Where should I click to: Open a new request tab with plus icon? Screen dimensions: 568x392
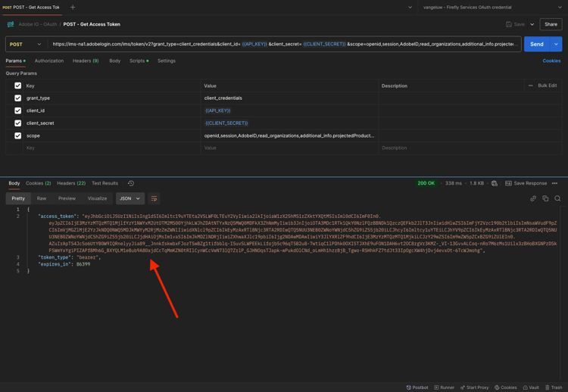point(73,8)
